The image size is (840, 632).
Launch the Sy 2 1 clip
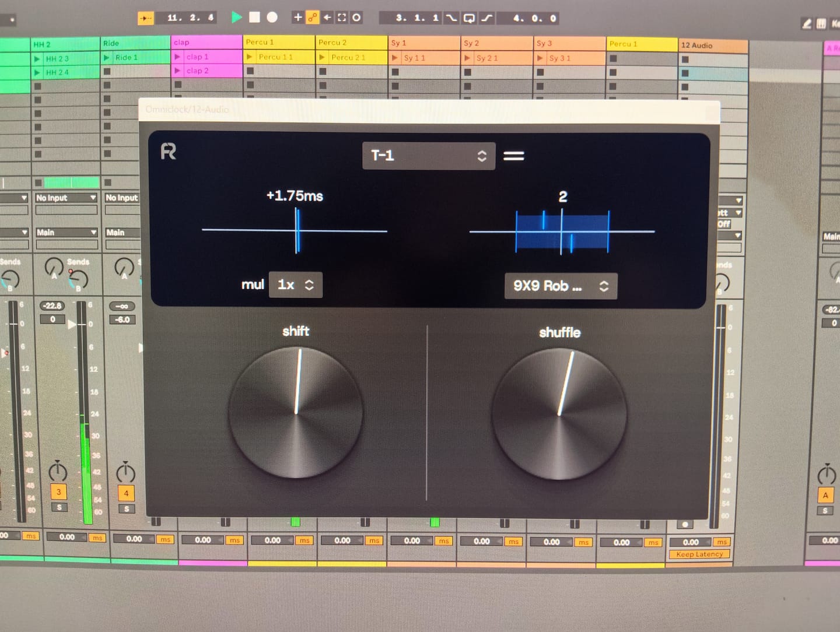(467, 58)
